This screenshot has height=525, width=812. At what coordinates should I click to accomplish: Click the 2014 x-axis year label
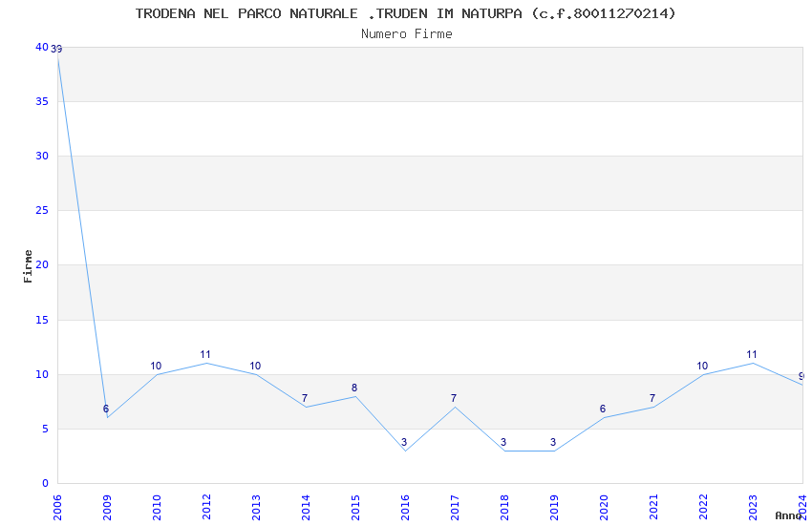click(306, 506)
